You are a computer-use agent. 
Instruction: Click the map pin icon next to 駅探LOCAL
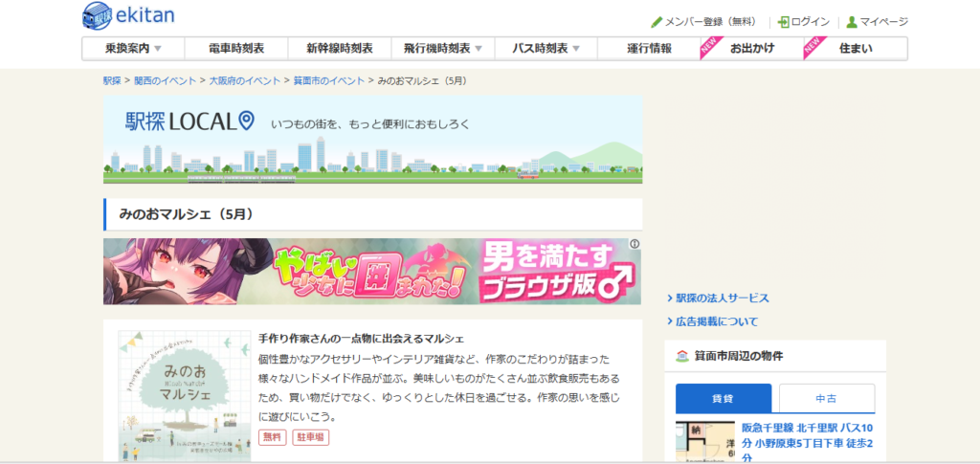point(247,121)
